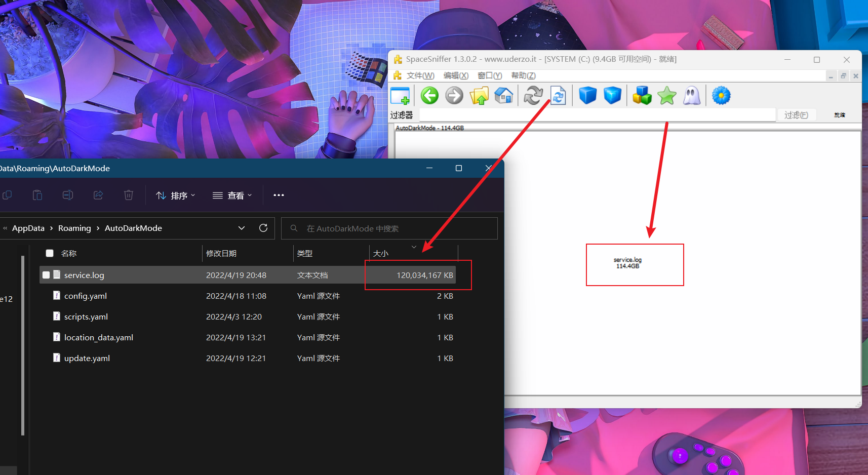Open the 排序 sort dropdown
The image size is (868, 475).
(x=175, y=195)
